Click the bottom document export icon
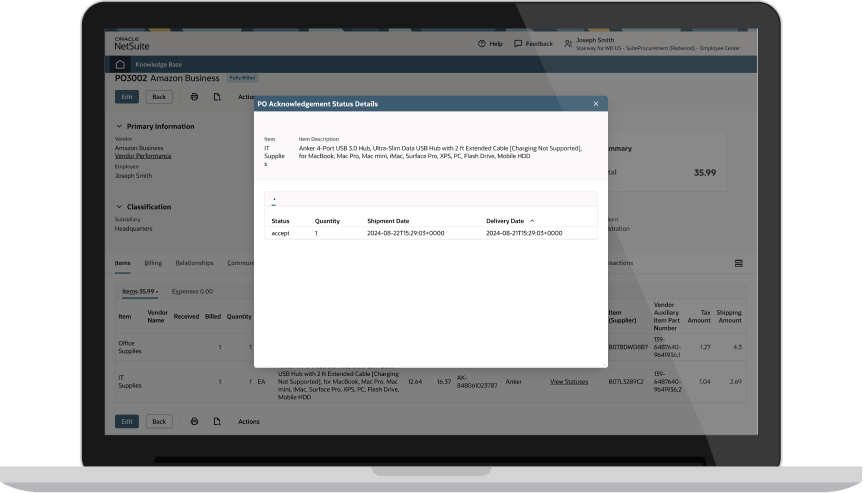 click(x=217, y=421)
